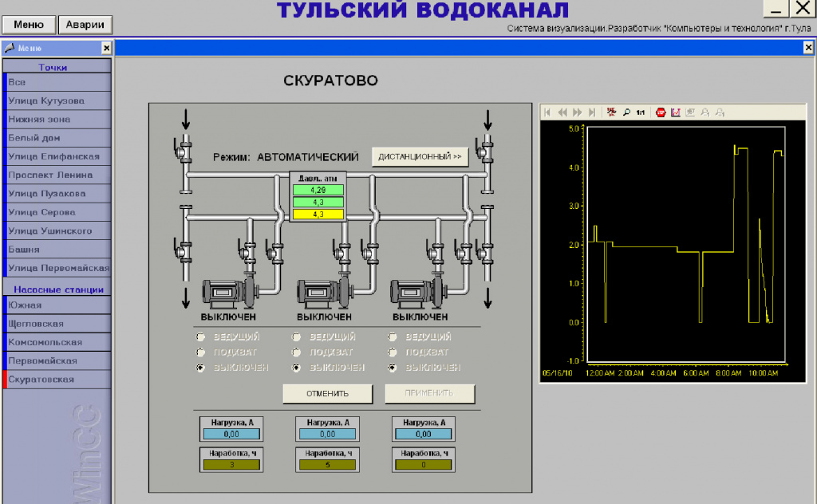Screen dimensions: 817x504
Task: Close the Меню side panel
Action: [106, 48]
